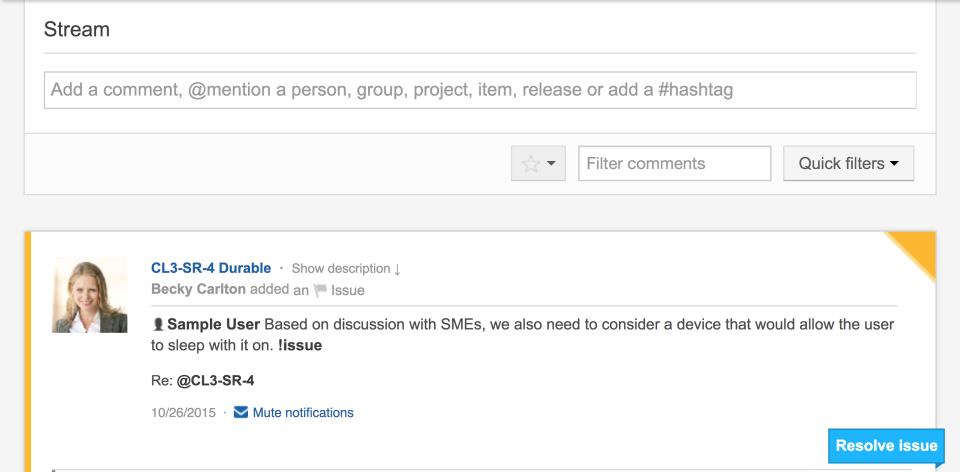Image resolution: width=960 pixels, height=472 pixels.
Task: Click the flag icon next to Issue
Action: (x=320, y=291)
